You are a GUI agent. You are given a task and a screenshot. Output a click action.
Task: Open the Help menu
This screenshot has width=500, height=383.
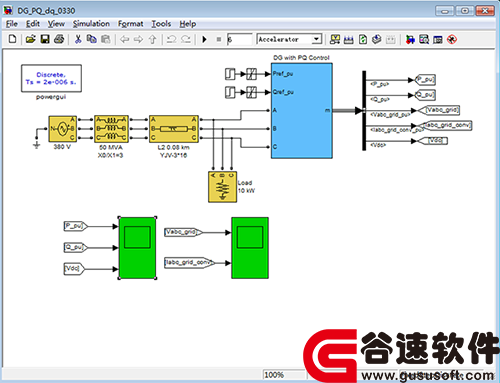(x=188, y=24)
